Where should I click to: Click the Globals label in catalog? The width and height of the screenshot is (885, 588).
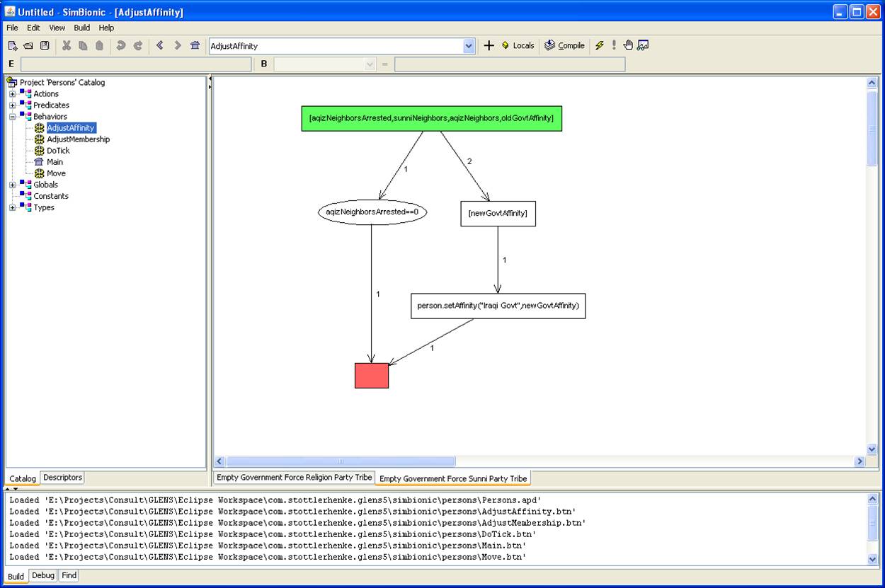pyautogui.click(x=45, y=185)
